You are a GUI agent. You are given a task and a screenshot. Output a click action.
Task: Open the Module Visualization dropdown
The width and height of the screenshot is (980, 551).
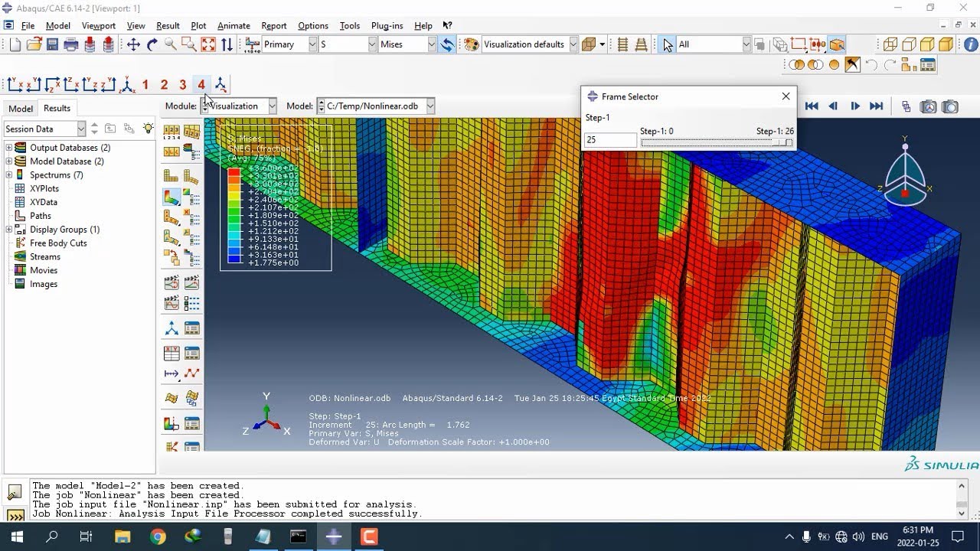pyautogui.click(x=272, y=106)
